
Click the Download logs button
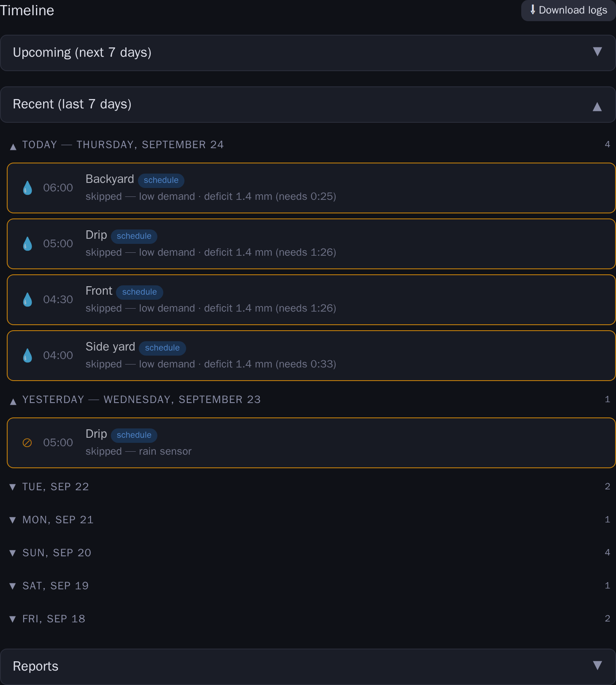point(568,10)
